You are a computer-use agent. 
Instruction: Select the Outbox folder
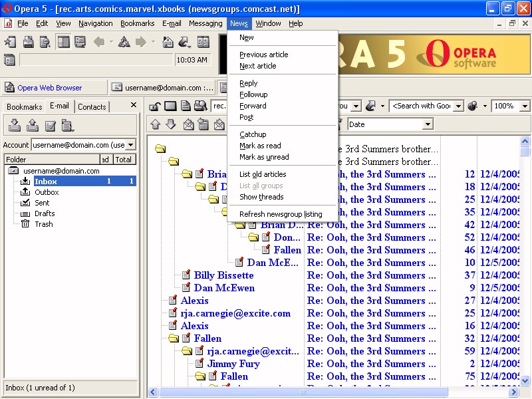(x=47, y=192)
